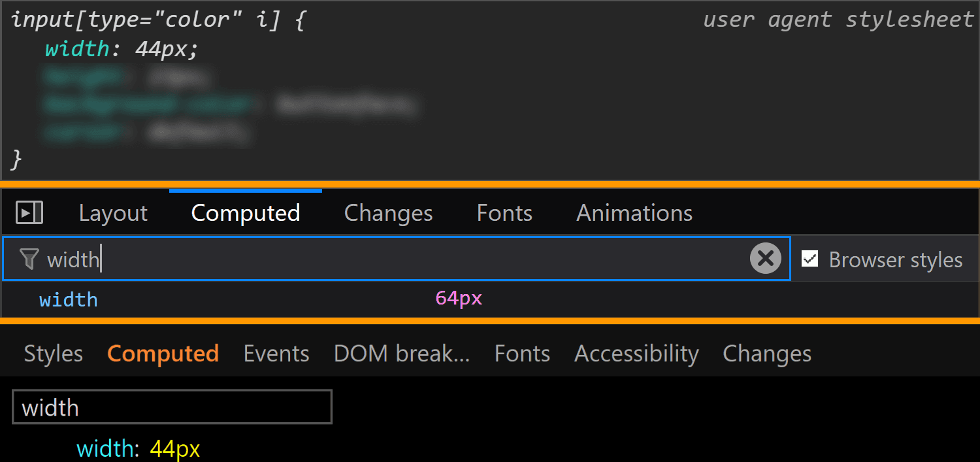Open the DOM breakpoints tab
Image resolution: width=980 pixels, height=462 pixels.
click(x=402, y=354)
